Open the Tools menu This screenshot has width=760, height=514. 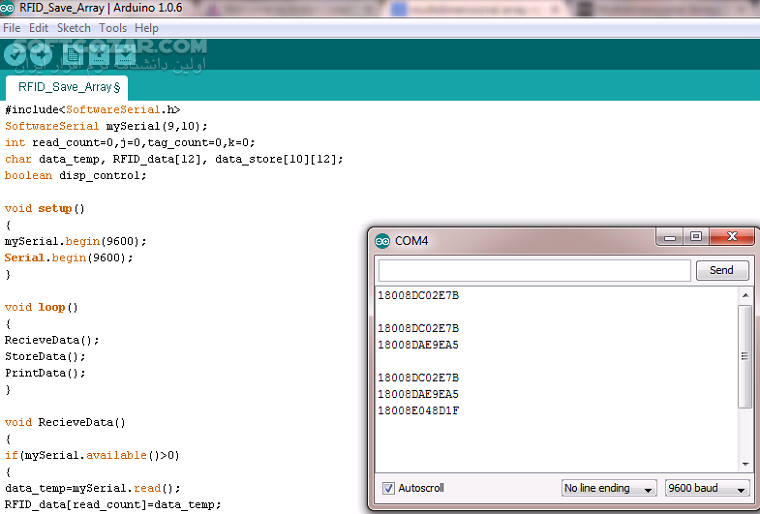(113, 28)
